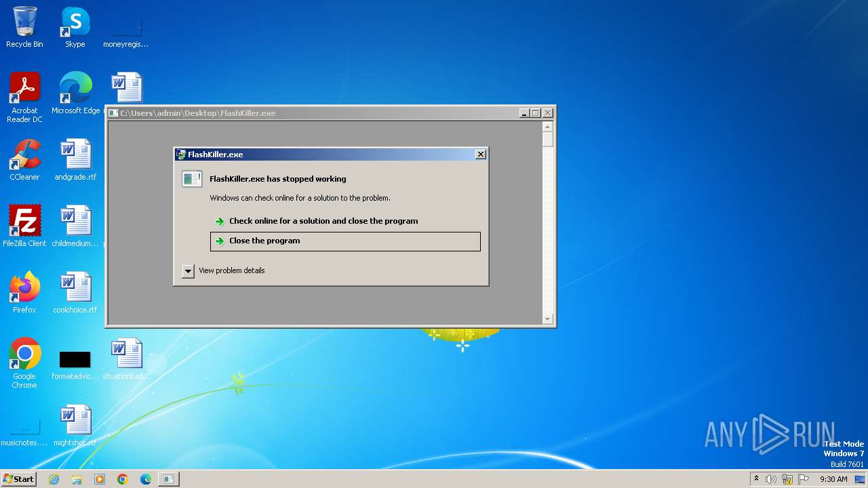The width and height of the screenshot is (868, 488).
Task: Show hidden tray icons arrow
Action: click(756, 479)
